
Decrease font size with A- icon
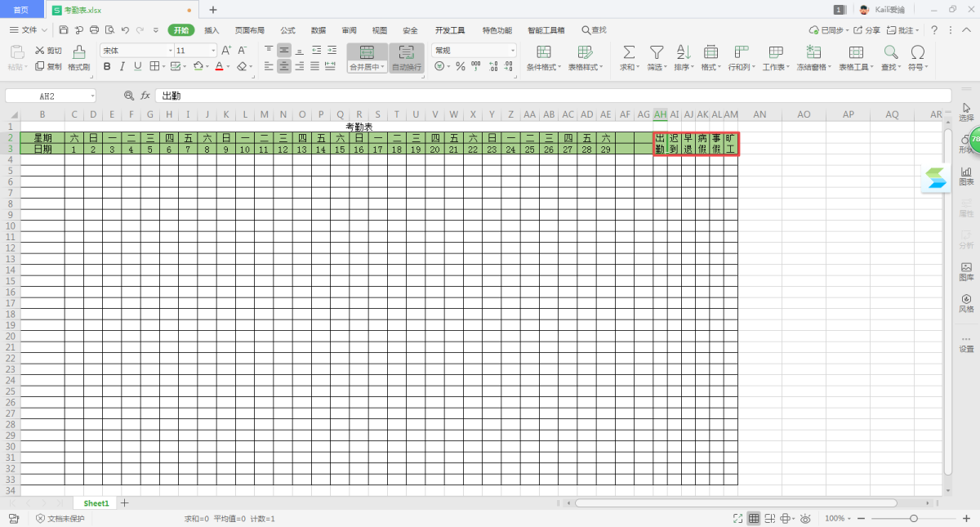click(242, 51)
